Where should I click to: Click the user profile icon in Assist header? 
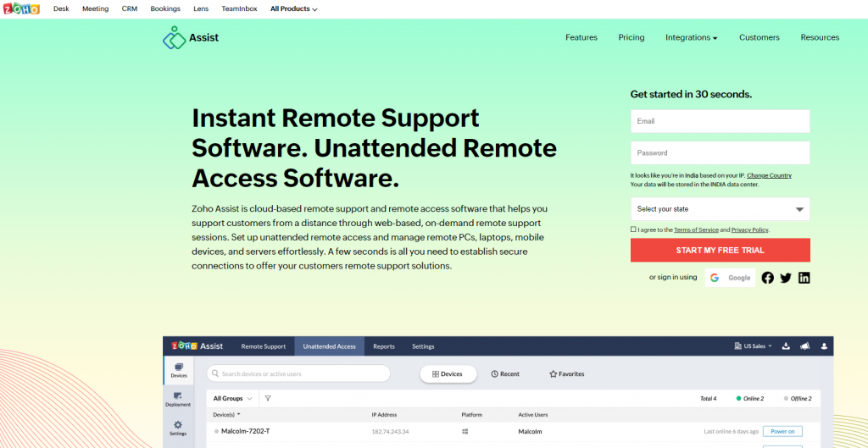click(x=824, y=346)
